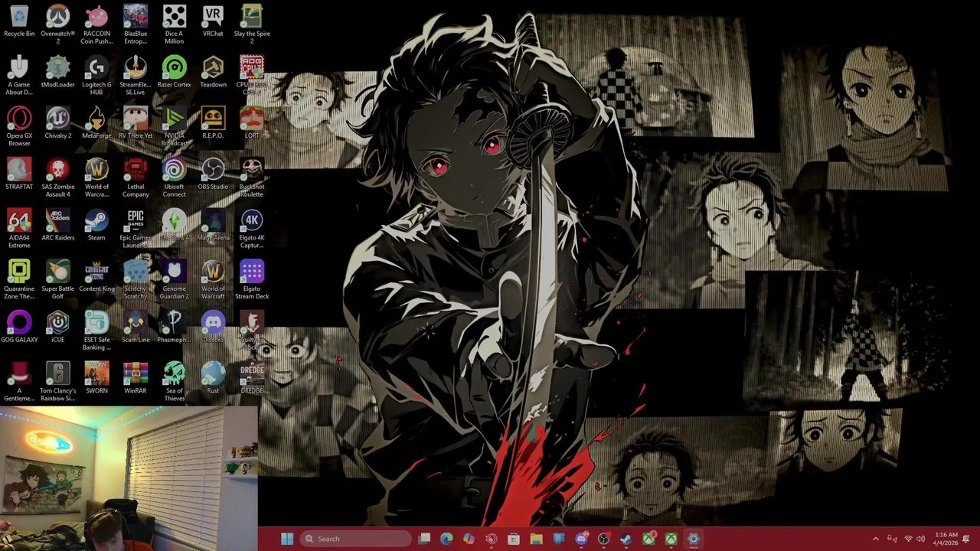This screenshot has width=980, height=551.
Task: Select the BlazBlue Entropy desktop icon
Action: tap(136, 24)
